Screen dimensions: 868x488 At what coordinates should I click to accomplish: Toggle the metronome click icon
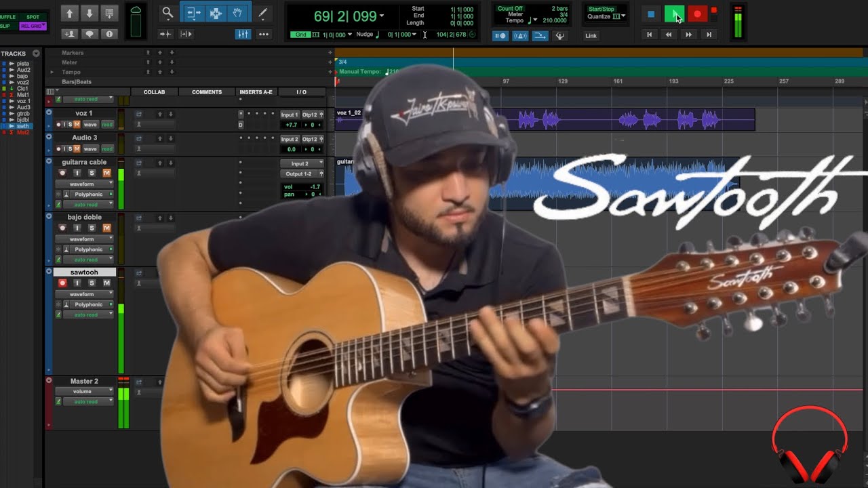pos(519,36)
